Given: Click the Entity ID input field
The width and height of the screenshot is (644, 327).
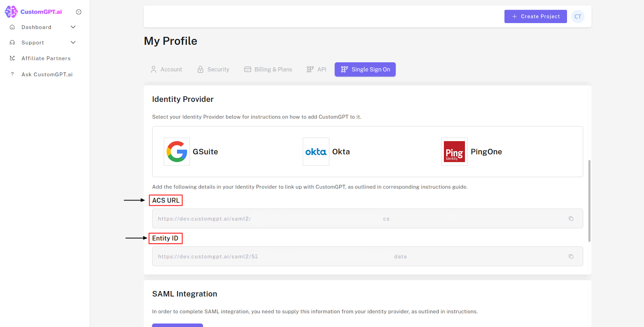Looking at the screenshot, I should (367, 257).
